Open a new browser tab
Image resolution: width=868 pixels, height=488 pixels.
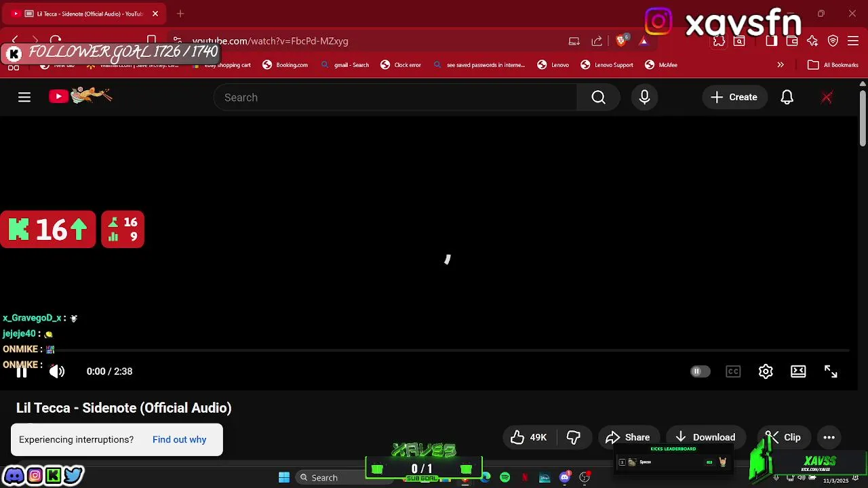coord(180,14)
